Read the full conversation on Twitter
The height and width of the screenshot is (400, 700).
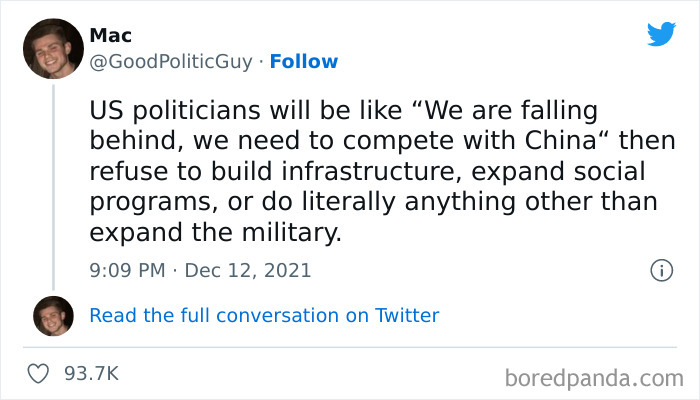[264, 315]
